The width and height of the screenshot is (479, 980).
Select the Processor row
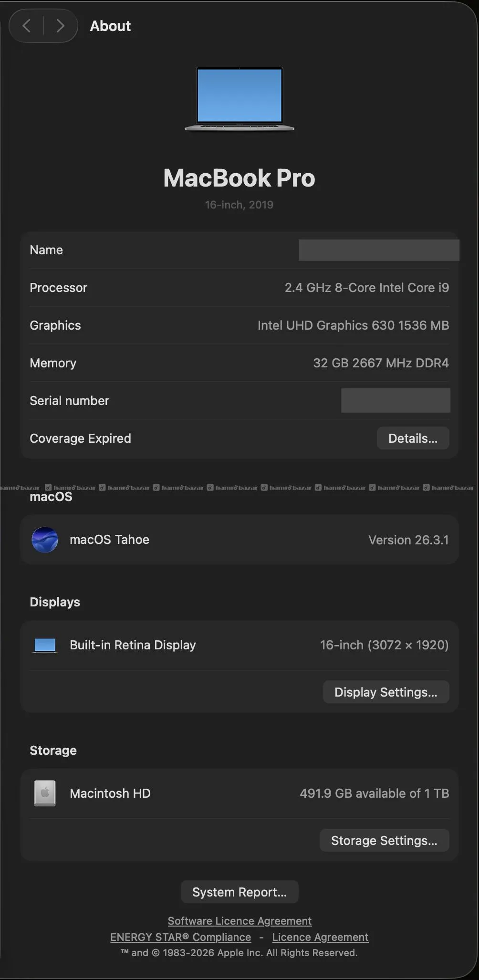[x=239, y=288]
